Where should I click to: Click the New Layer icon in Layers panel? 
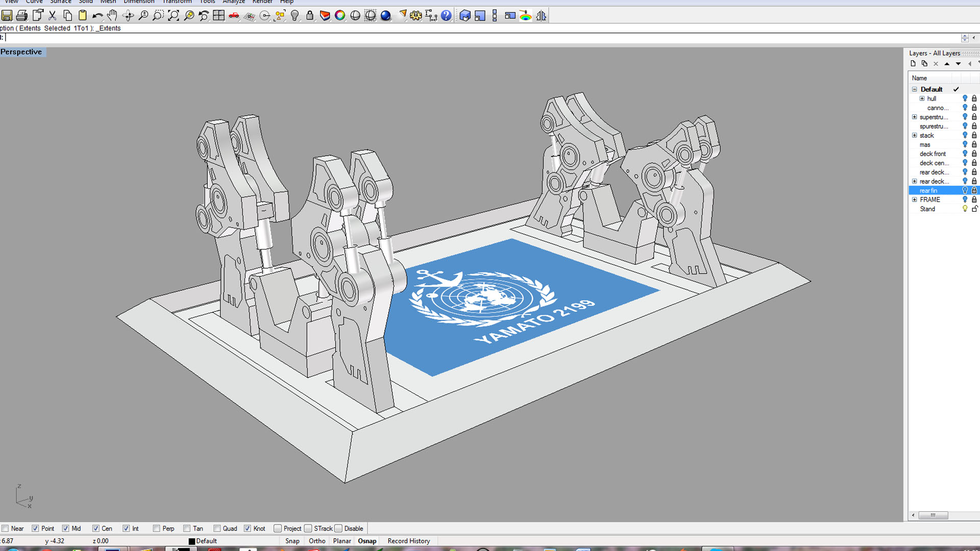click(x=913, y=64)
